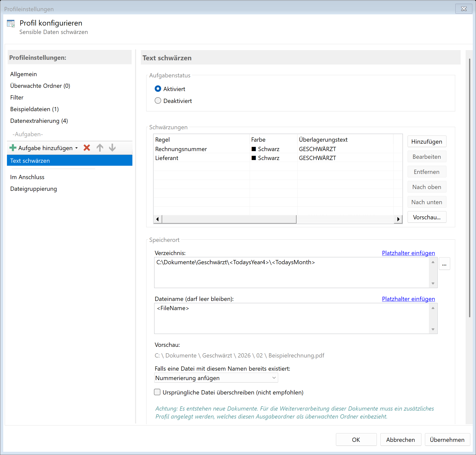Open Datenextrahierung (4) settings section
Image resolution: width=476 pixels, height=455 pixels.
pyautogui.click(x=39, y=121)
